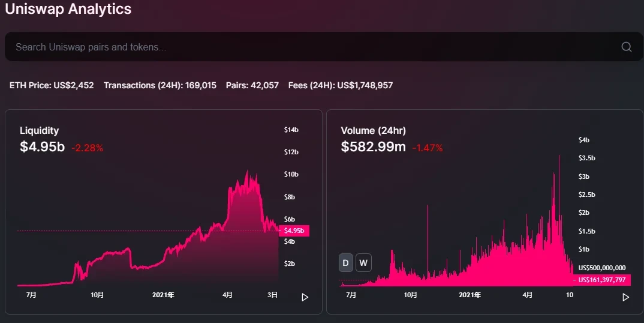This screenshot has width=644, height=323.
Task: Switch Volume chart to weekly (W) view
Action: coord(363,263)
